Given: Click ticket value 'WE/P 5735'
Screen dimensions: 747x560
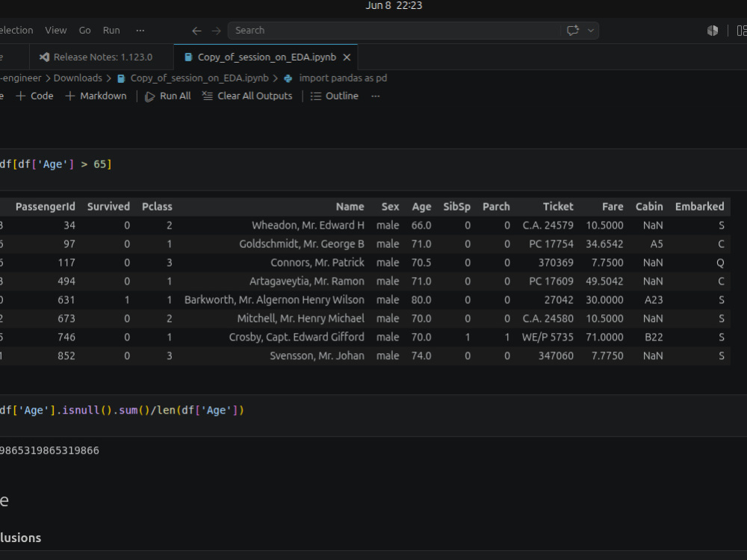Looking at the screenshot, I should [548, 337].
